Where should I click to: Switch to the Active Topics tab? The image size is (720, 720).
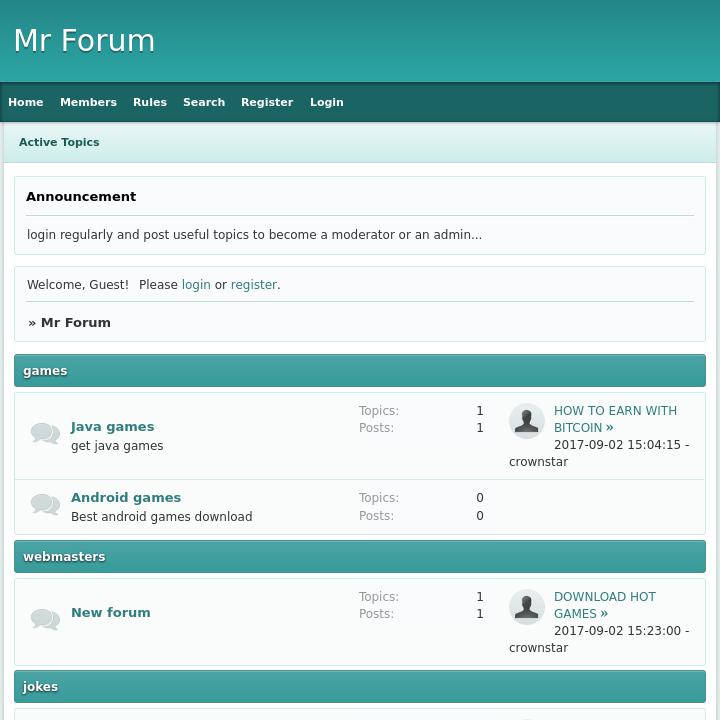click(x=59, y=142)
